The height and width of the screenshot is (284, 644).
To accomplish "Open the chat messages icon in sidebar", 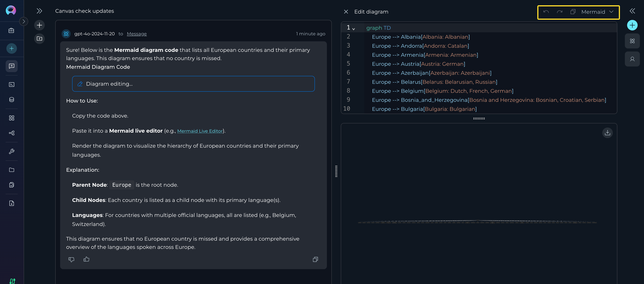I will point(11,66).
